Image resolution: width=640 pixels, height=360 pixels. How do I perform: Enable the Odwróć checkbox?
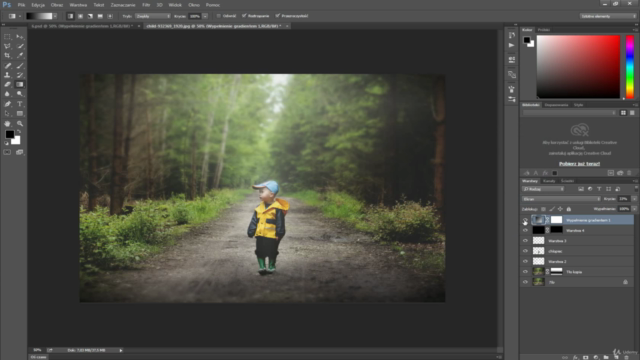(218, 16)
